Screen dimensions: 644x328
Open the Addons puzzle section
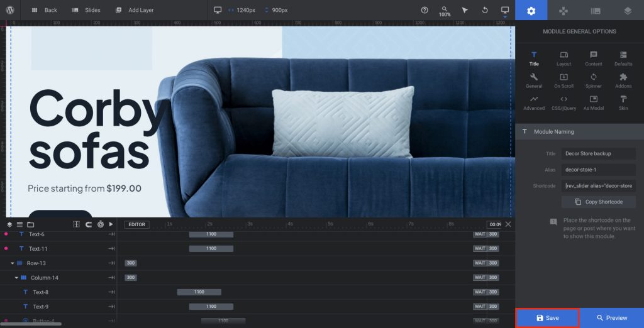click(623, 80)
